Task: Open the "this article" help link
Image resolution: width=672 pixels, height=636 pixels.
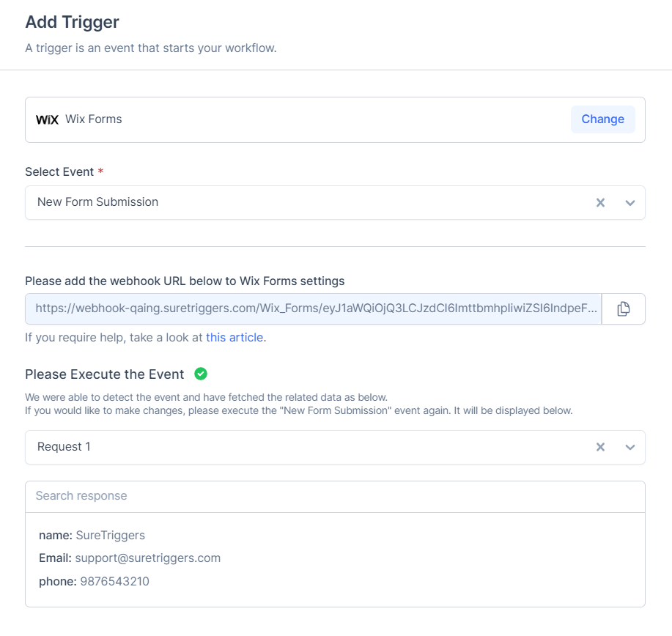Action: point(234,338)
